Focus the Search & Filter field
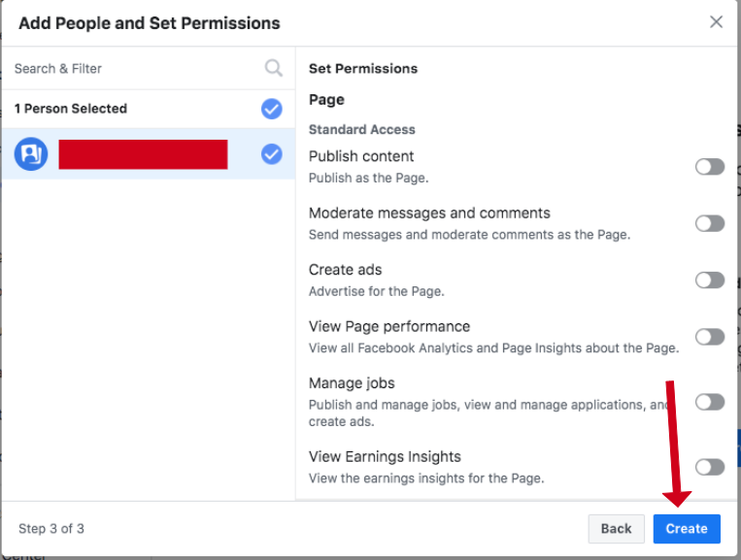Screen dimensions: 741x560 tap(149, 69)
